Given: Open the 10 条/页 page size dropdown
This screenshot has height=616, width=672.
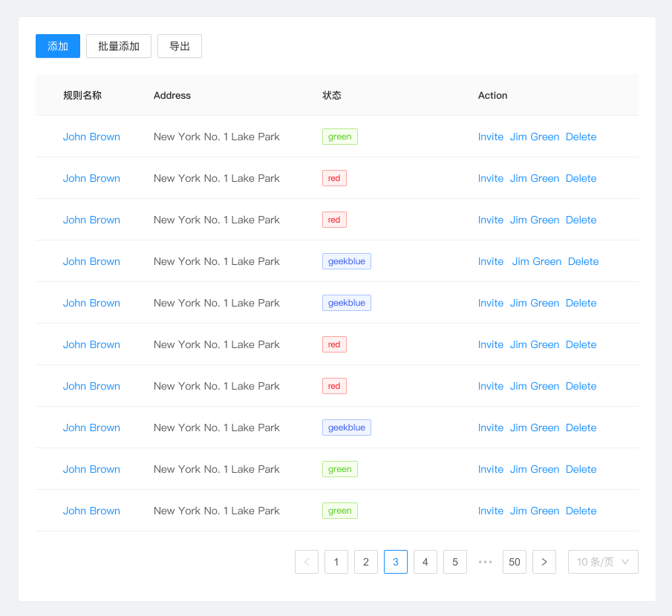Looking at the screenshot, I should [x=603, y=562].
